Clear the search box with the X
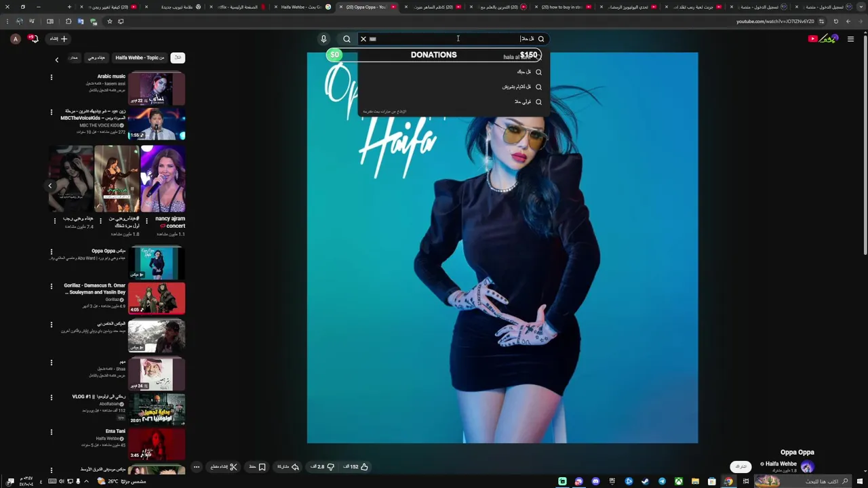868x488 pixels. [x=363, y=39]
